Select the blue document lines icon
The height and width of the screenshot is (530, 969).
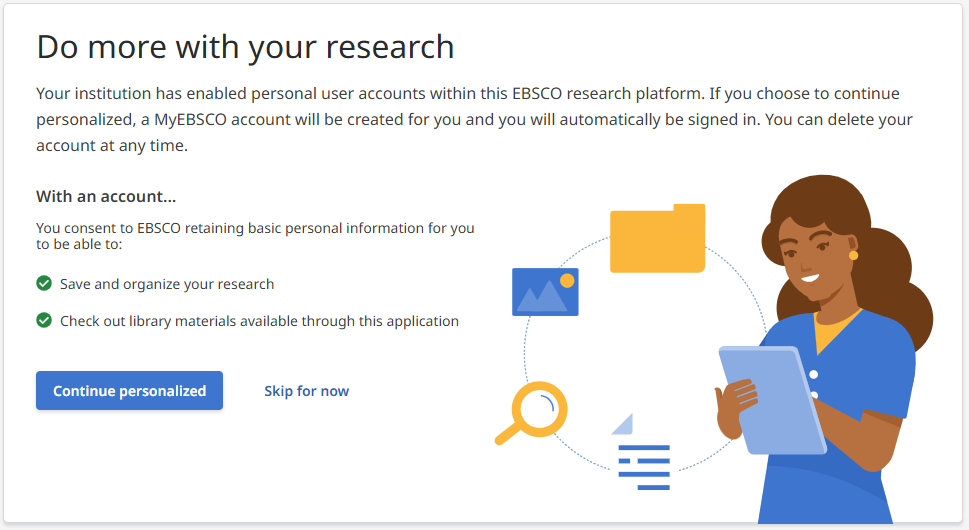[641, 461]
